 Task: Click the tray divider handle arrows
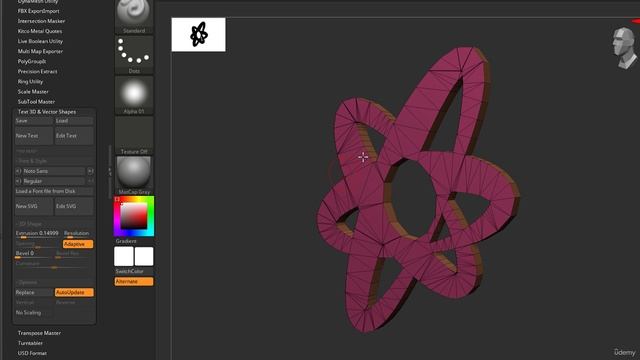click(x=110, y=172)
